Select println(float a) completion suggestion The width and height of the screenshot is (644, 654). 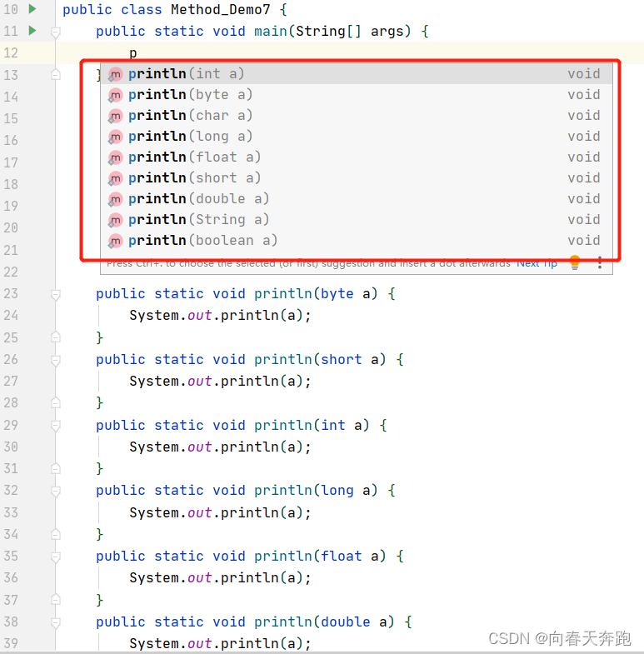pyautogui.click(x=357, y=157)
